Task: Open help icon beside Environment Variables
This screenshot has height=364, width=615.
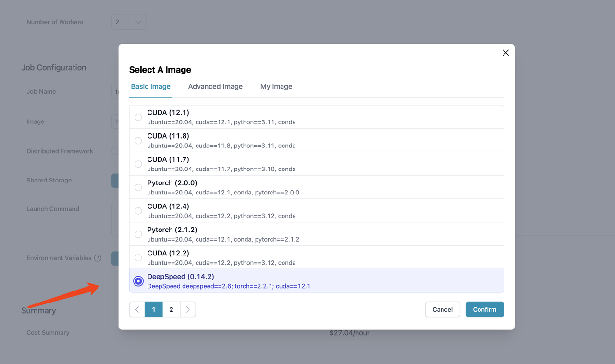Action: tap(98, 258)
